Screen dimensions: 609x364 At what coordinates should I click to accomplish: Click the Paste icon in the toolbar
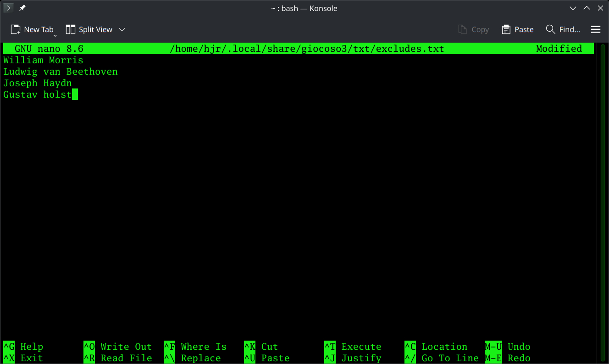(507, 29)
